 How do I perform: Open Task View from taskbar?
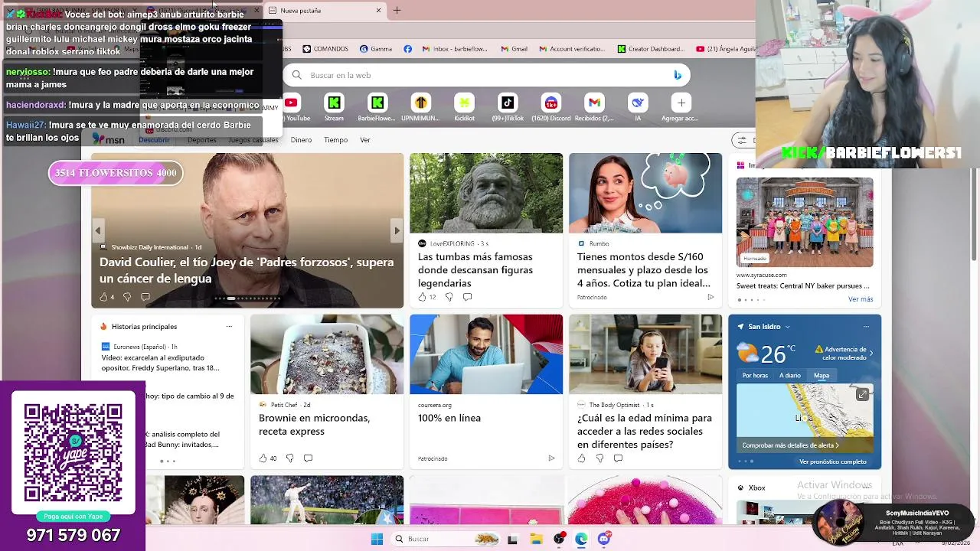(x=512, y=539)
